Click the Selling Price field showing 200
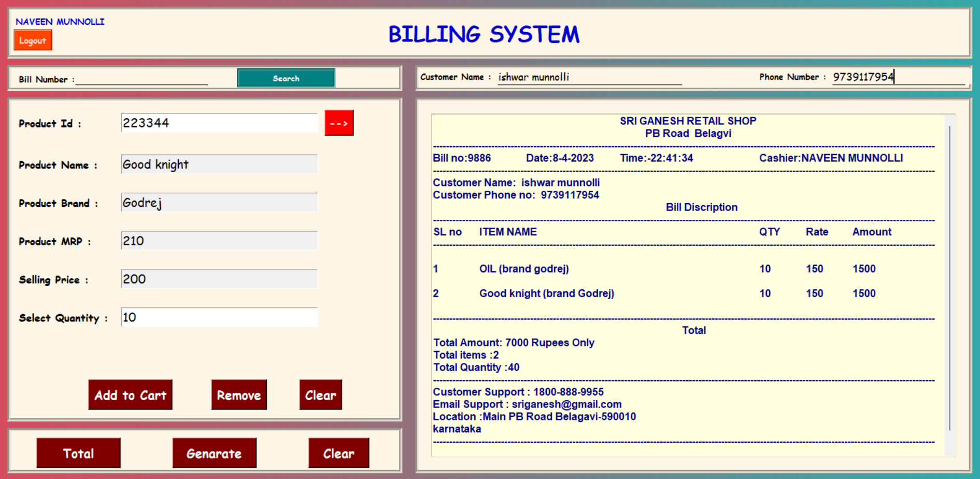Viewport: 980px width, 479px height. [x=219, y=279]
